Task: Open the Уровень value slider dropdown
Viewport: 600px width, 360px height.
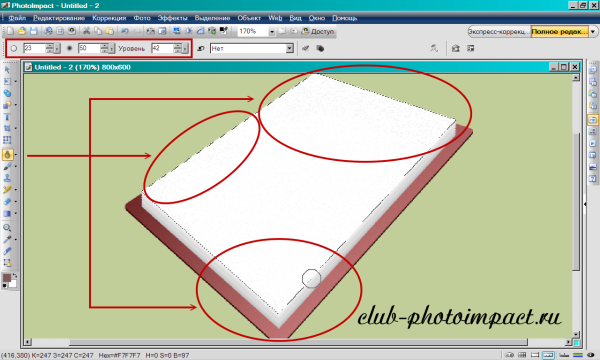Action: (x=185, y=49)
